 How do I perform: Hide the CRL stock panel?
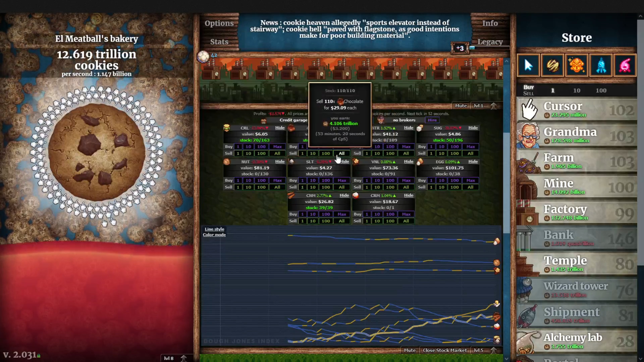279,128
